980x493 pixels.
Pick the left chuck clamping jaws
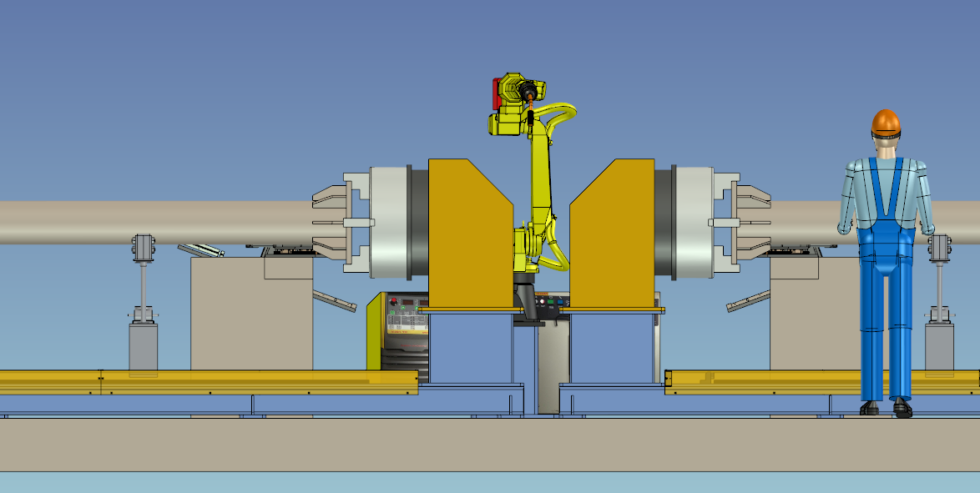[x=331, y=223]
